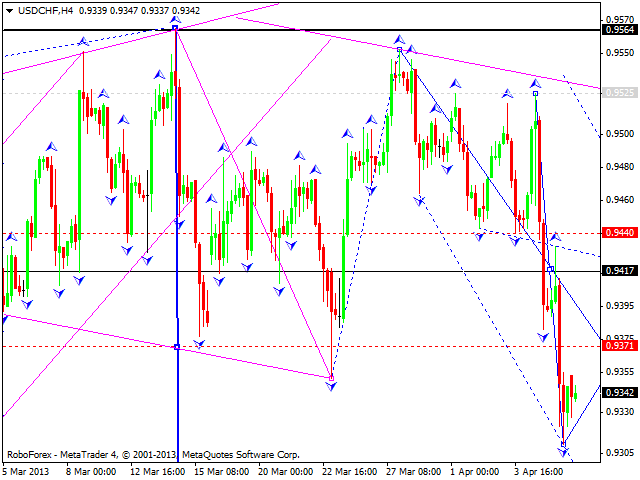Select square anchor on the 0.9417 horizontal line

(551, 269)
